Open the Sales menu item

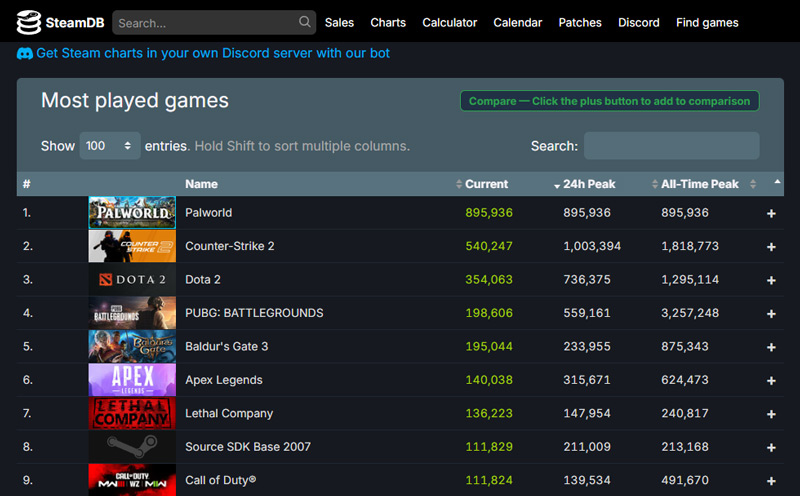coord(339,22)
